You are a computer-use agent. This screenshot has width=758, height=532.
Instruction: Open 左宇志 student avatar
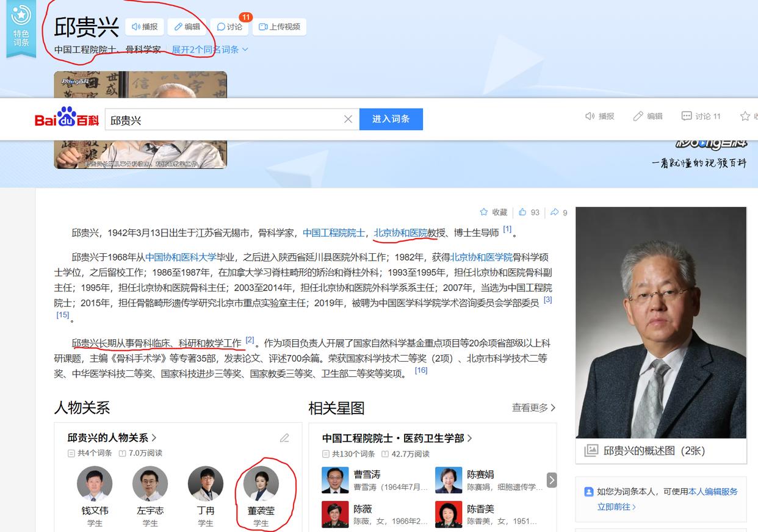[x=150, y=484]
